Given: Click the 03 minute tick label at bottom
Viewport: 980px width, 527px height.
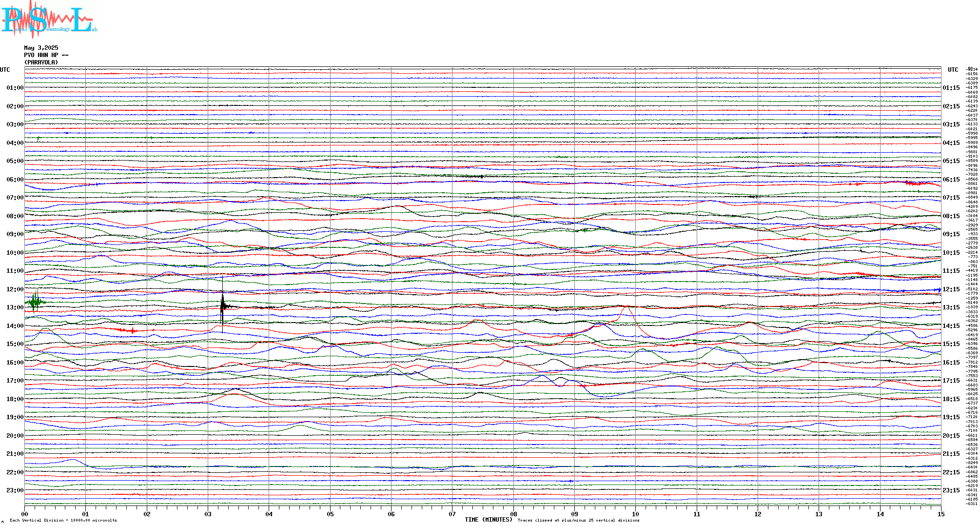Looking at the screenshot, I should coord(208,514).
